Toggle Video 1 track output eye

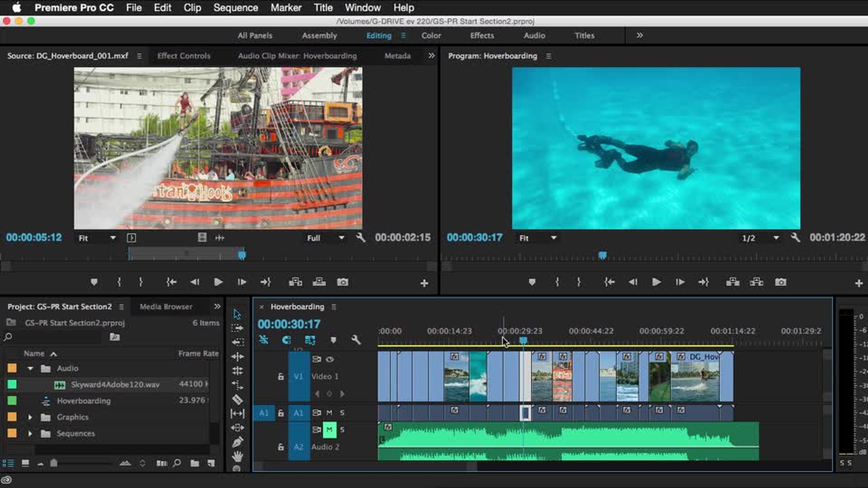(330, 360)
